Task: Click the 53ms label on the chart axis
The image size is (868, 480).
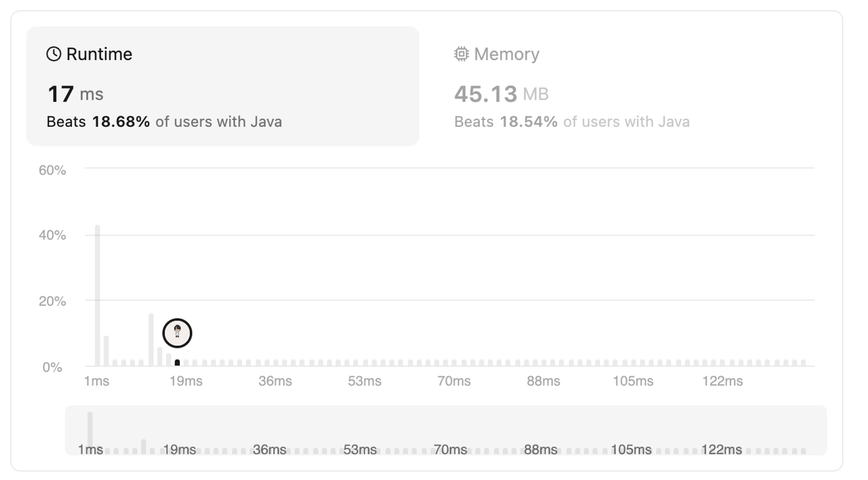Action: (x=365, y=381)
